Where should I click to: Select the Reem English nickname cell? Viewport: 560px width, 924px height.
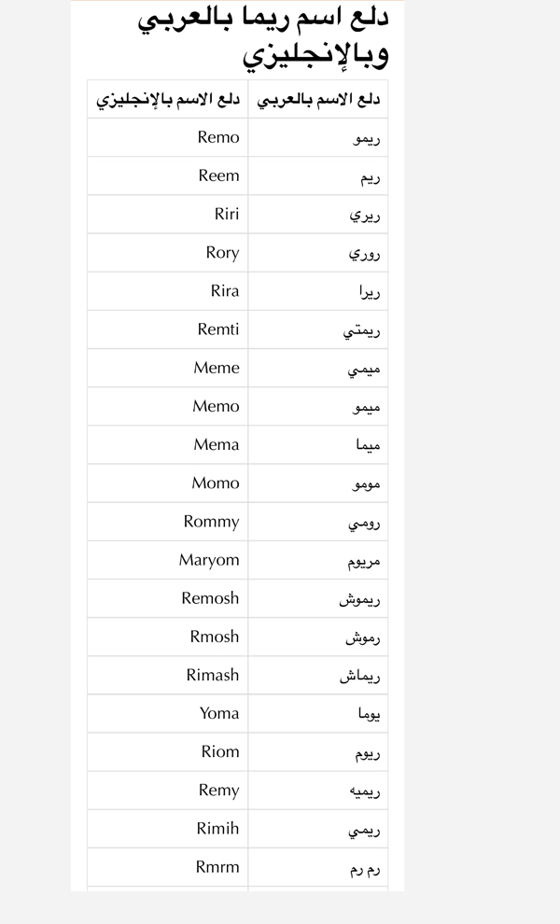(167, 175)
